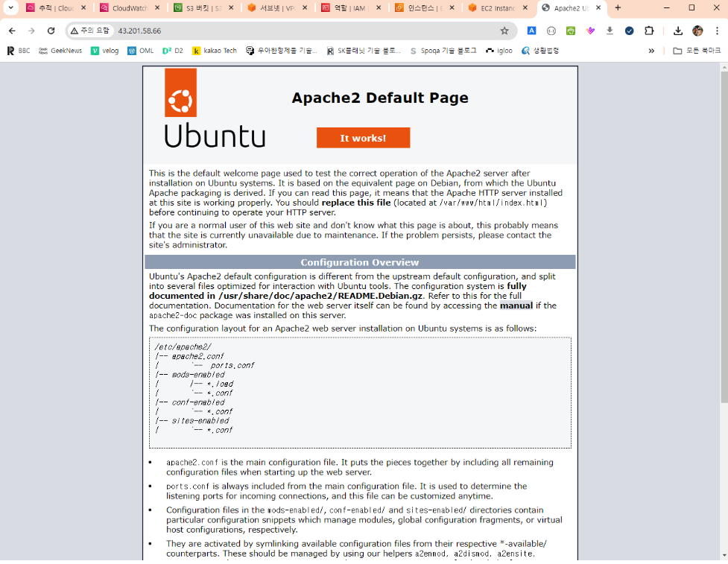The height and width of the screenshot is (564, 728).
Task: Click the sites-enabled line in config tree
Action: coord(192,421)
